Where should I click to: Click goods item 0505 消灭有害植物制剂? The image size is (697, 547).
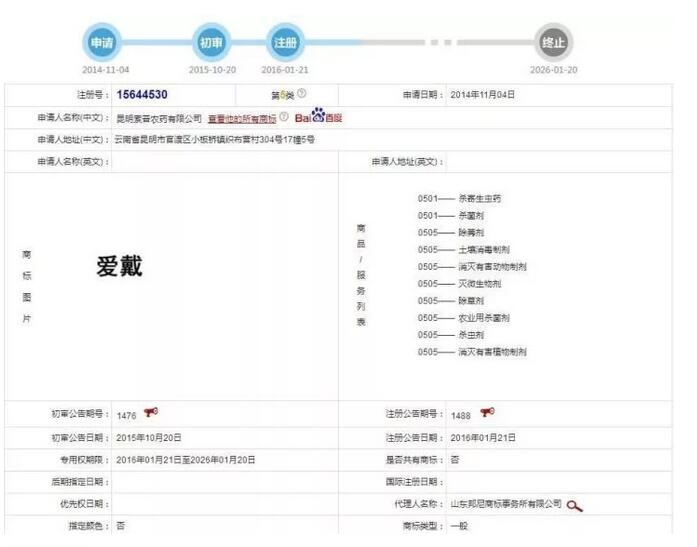[472, 352]
